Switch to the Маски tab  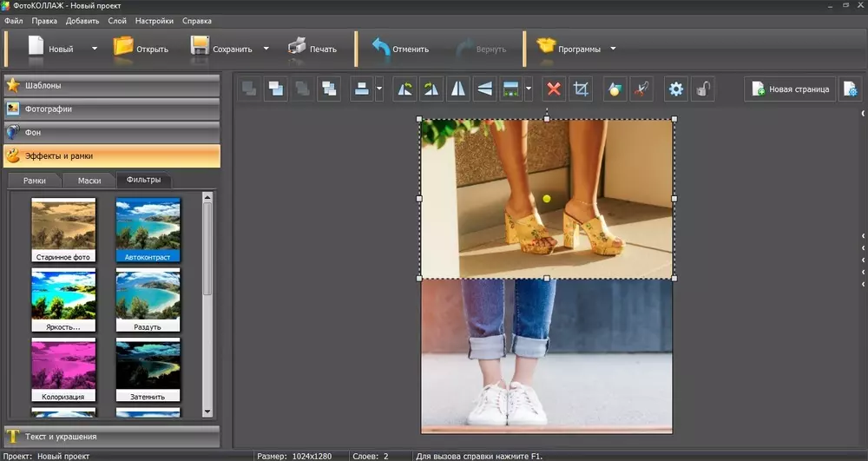[x=89, y=181]
